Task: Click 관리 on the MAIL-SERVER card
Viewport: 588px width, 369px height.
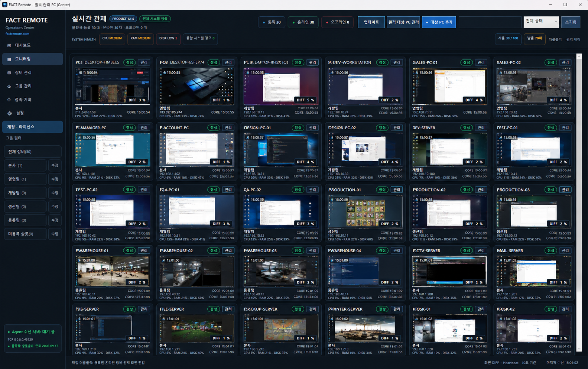Action: [565, 251]
